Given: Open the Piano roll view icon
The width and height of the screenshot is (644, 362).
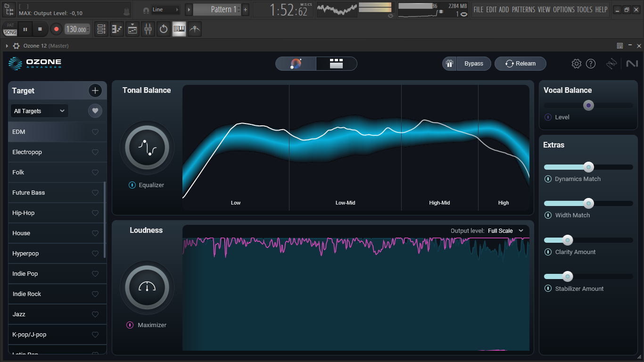Looking at the screenshot, I should [116, 29].
